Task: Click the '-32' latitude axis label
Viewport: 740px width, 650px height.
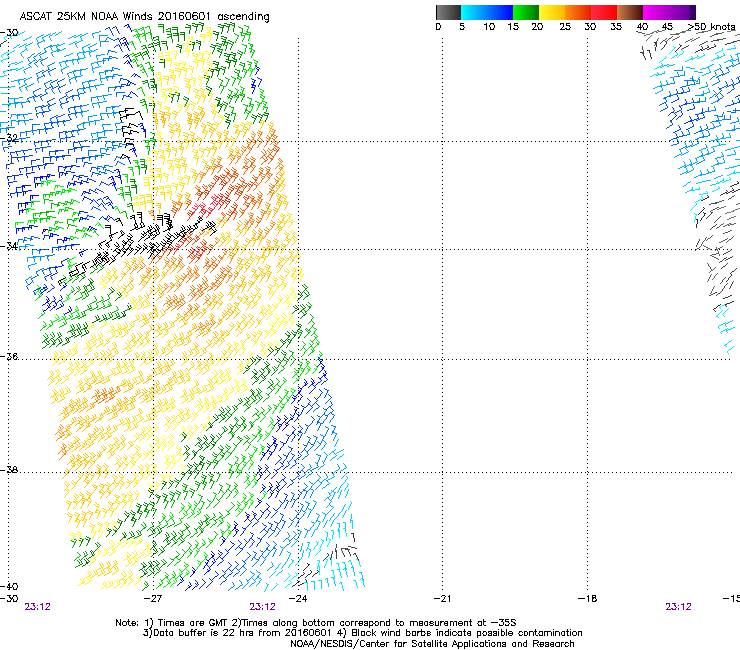Action: pyautogui.click(x=9, y=138)
